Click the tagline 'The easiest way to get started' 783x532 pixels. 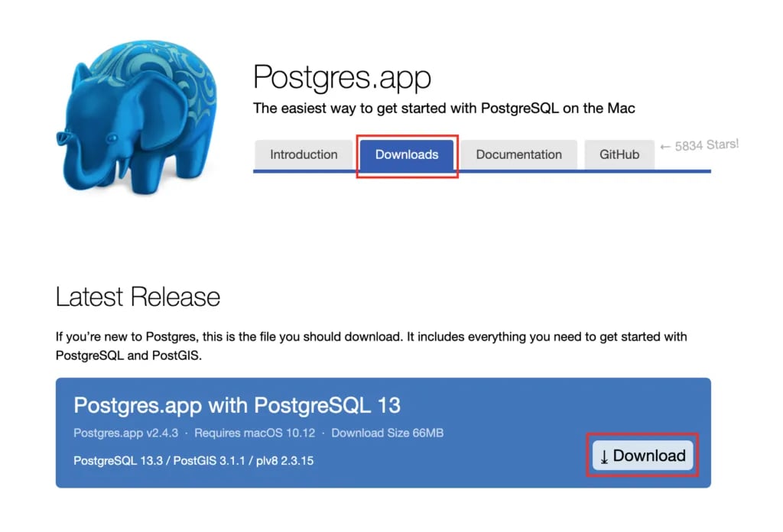click(x=444, y=109)
